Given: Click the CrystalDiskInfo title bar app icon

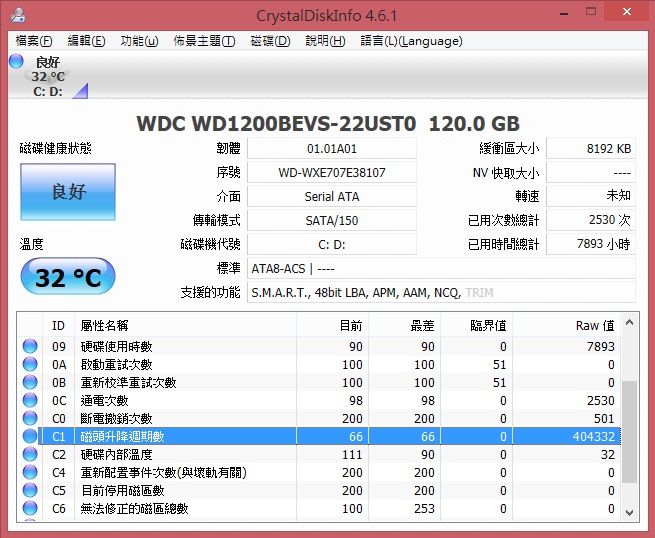Looking at the screenshot, I should click(x=18, y=15).
